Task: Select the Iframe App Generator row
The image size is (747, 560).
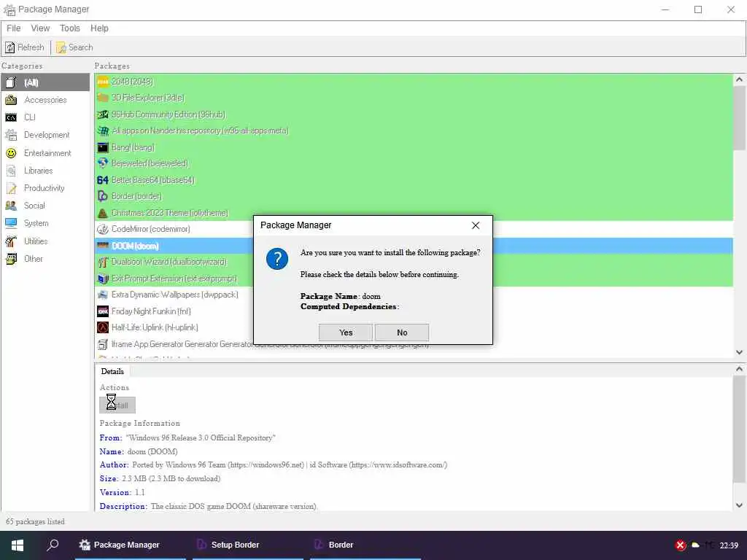Action: (x=414, y=344)
